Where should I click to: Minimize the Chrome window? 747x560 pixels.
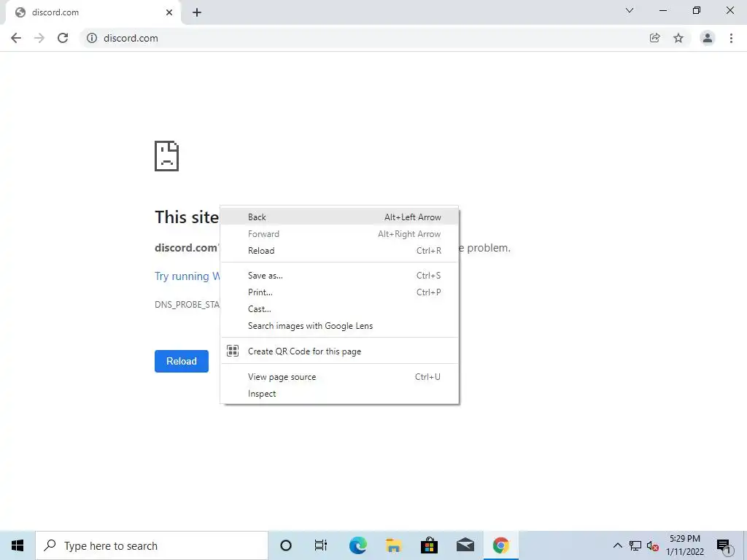pos(662,10)
